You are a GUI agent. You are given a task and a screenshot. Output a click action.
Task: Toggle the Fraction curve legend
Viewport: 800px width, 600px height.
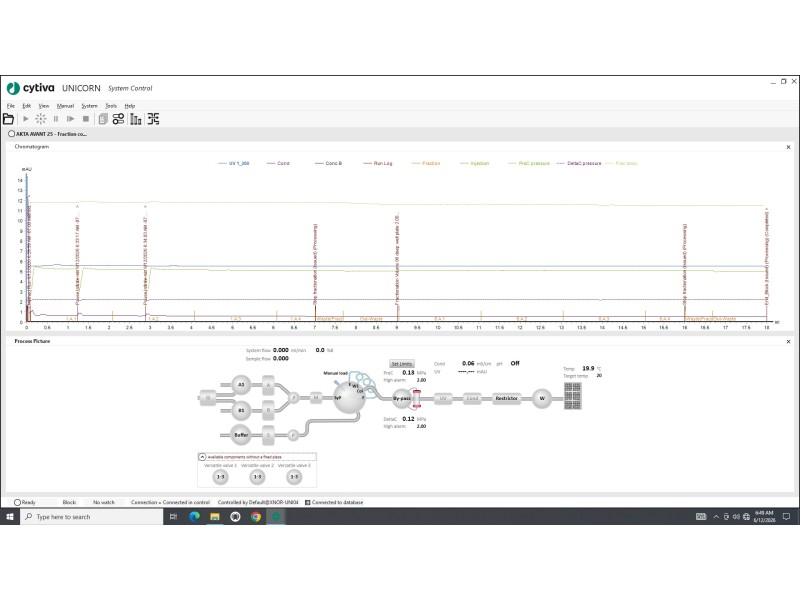426,163
